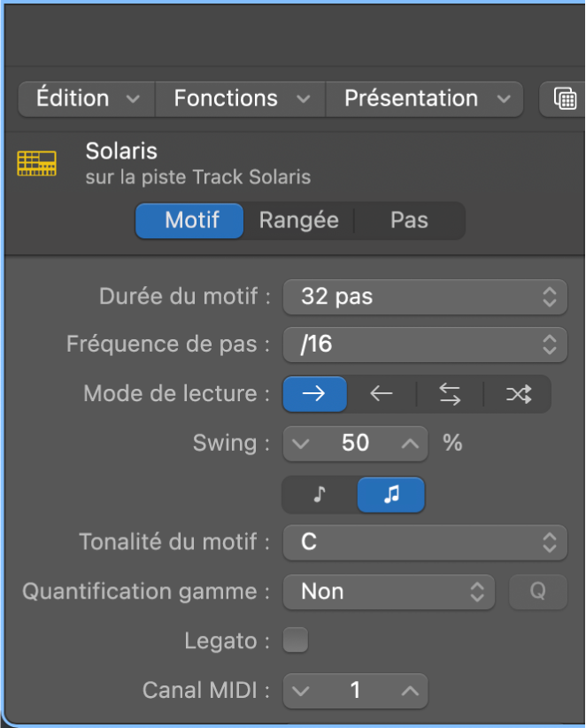Choose sixteenth-note swing icon
This screenshot has width=586, height=728.
[x=390, y=495]
